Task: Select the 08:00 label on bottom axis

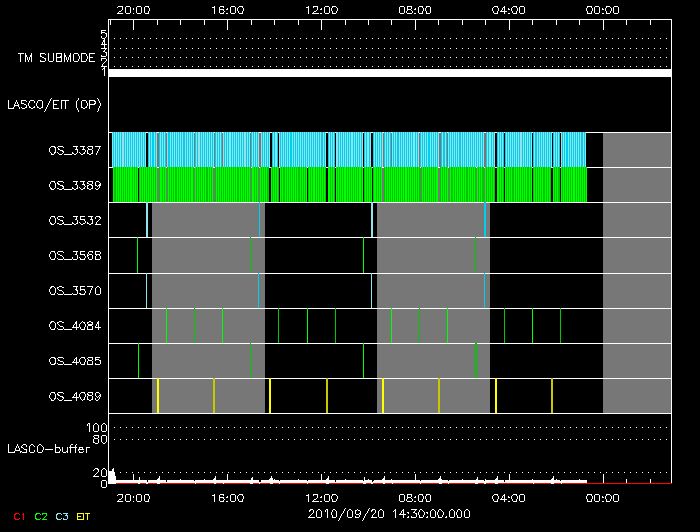Action: [415, 497]
